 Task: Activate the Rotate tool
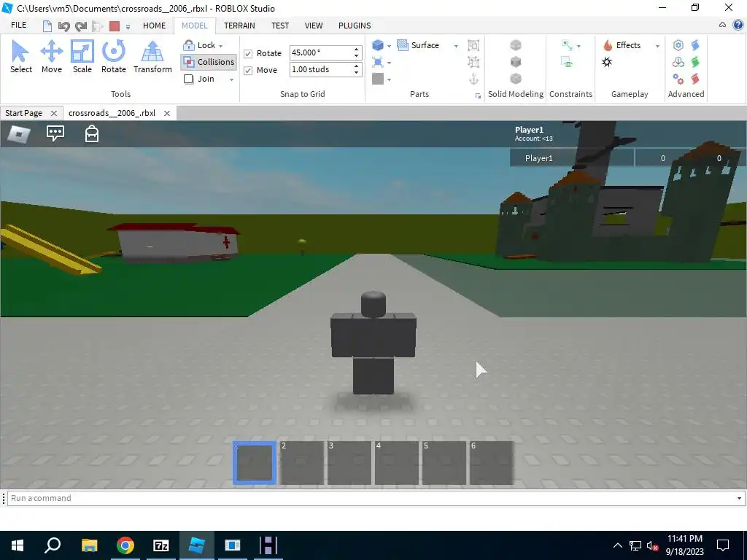click(113, 56)
